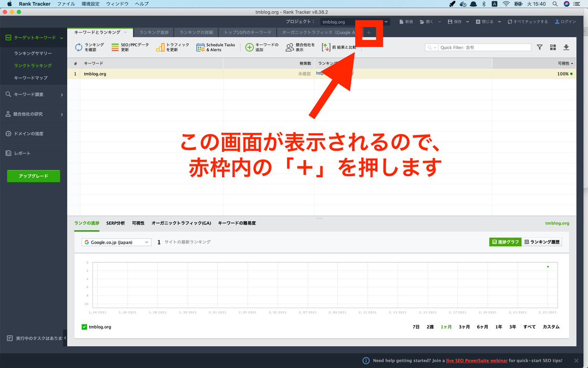Open Quick Filter search options dropdown

[x=432, y=47]
